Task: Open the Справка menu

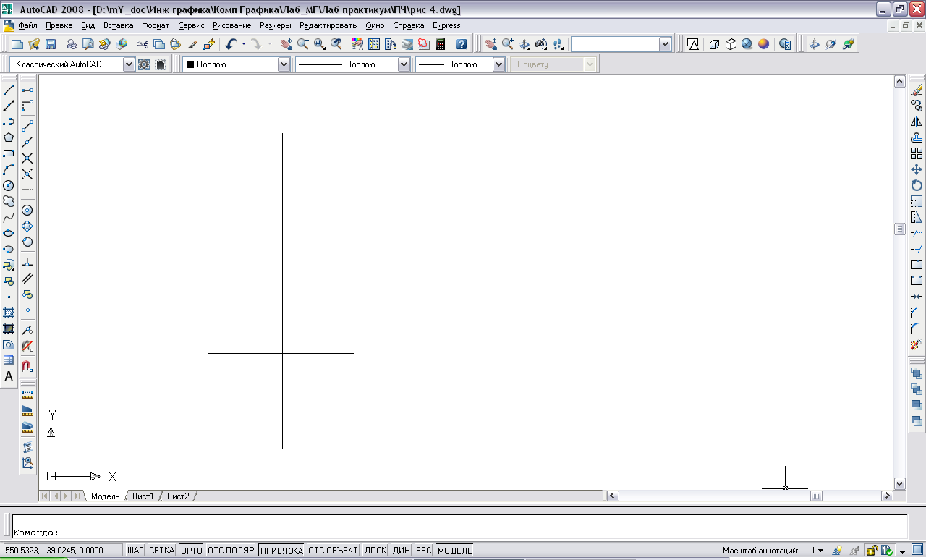Action: tap(409, 25)
